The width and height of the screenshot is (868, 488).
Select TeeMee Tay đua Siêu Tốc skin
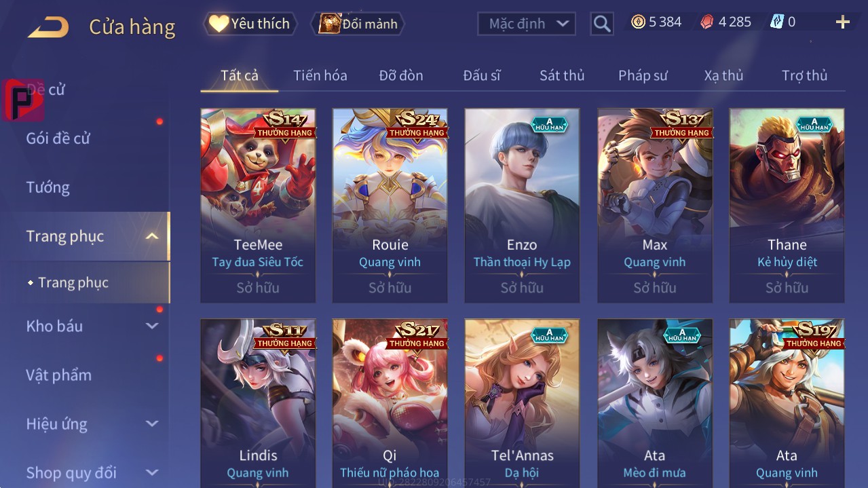point(258,206)
